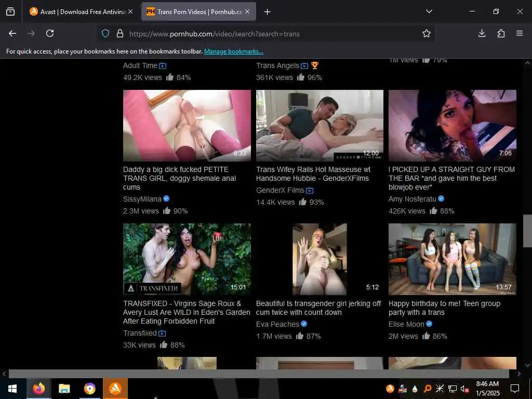Close the Avast tab

[130, 12]
